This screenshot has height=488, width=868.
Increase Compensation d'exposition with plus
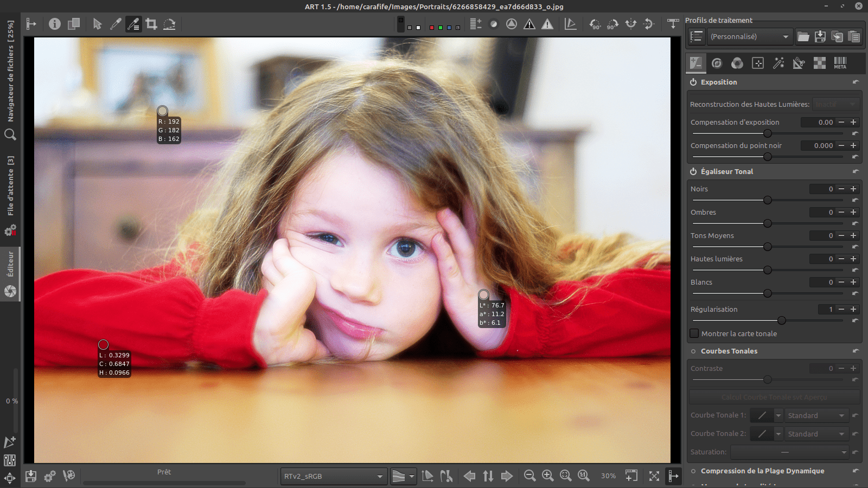(853, 122)
